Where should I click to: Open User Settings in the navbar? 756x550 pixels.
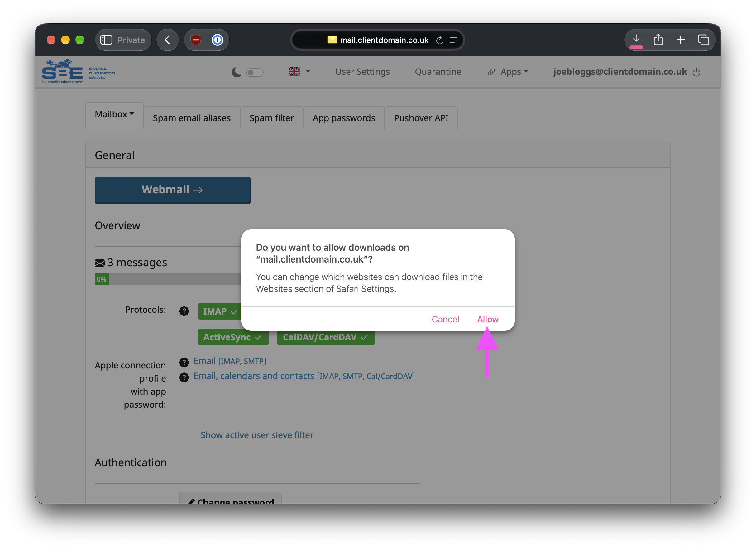tap(362, 72)
